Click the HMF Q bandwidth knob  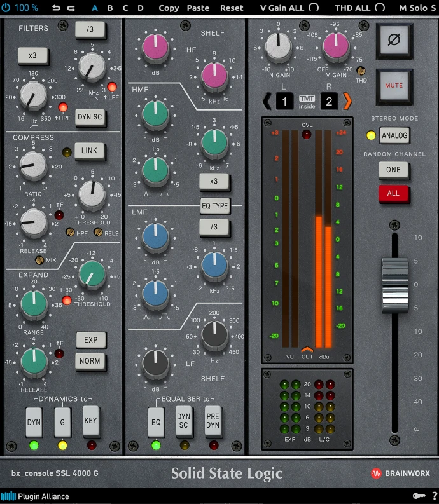tap(155, 170)
